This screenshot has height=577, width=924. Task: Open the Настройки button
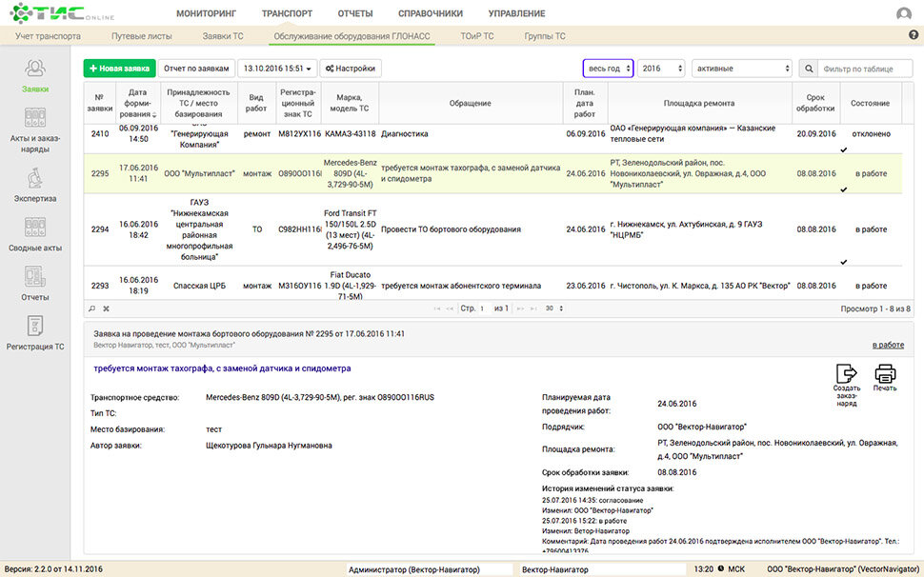point(351,69)
